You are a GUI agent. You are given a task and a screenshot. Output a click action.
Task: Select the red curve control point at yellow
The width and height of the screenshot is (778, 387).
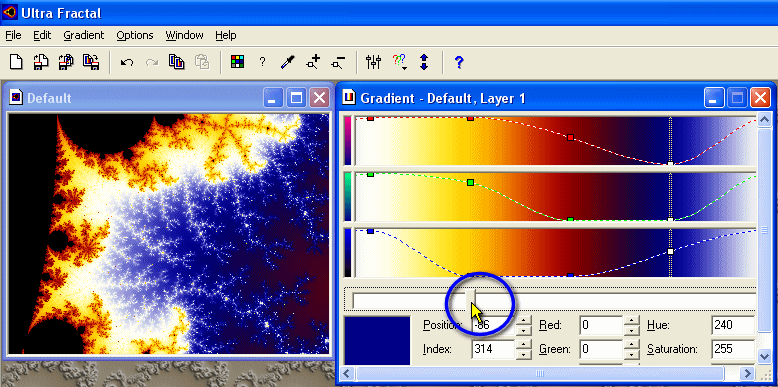470,118
